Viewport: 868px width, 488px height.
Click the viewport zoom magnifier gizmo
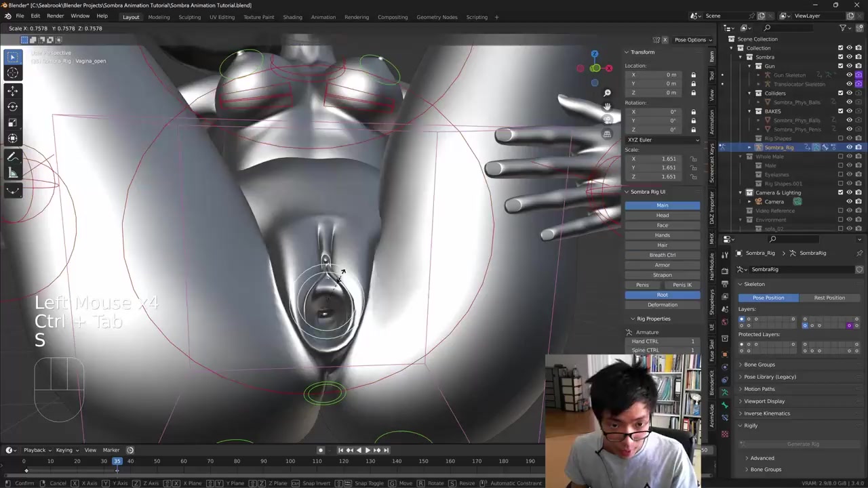coord(607,93)
